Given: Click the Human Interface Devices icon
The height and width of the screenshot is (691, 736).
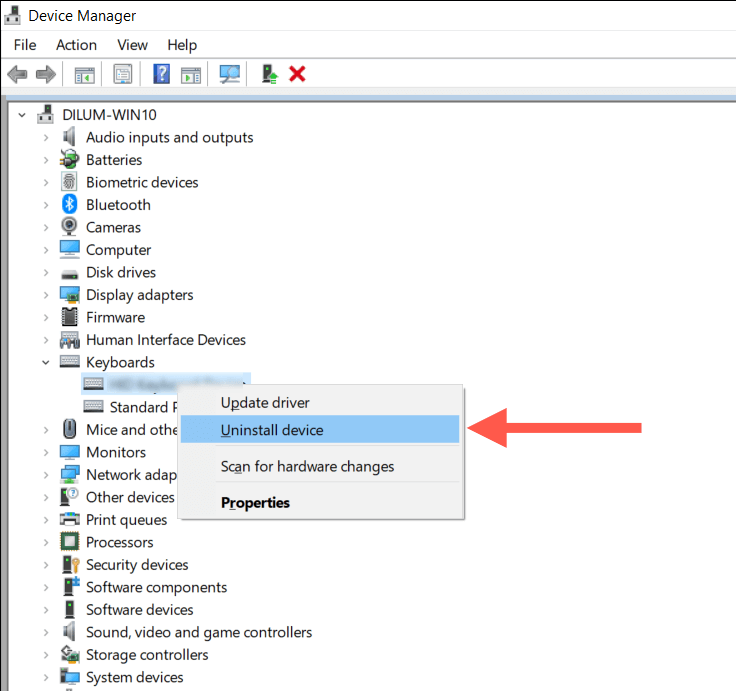Looking at the screenshot, I should coord(69,339).
